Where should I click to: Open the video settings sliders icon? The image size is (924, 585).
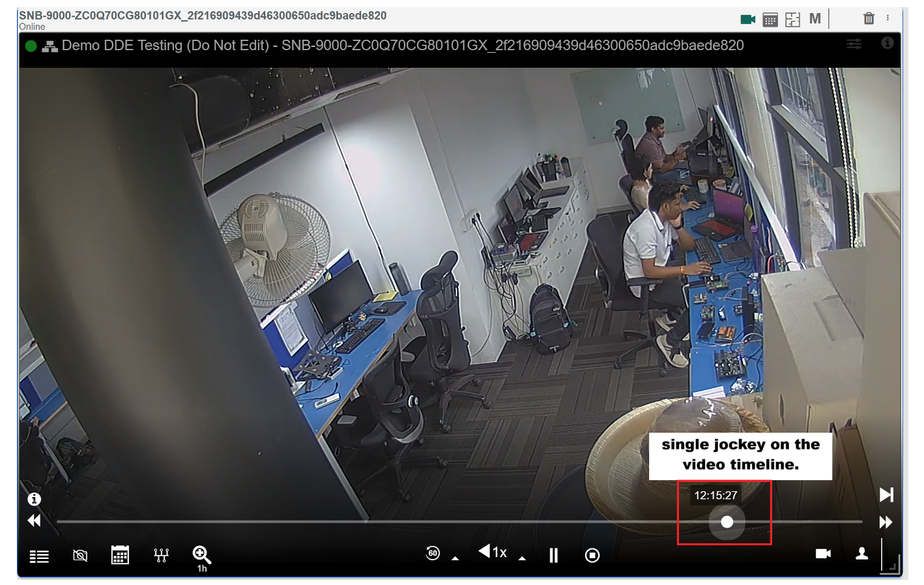(854, 44)
